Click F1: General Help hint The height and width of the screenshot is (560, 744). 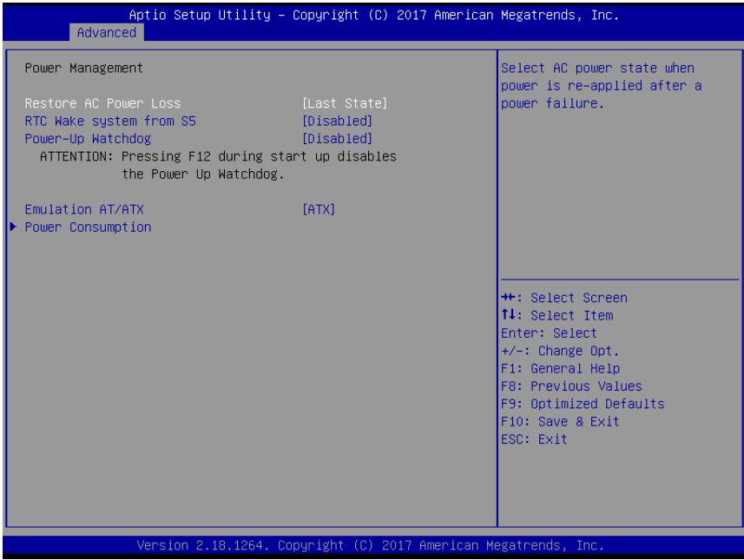point(560,368)
